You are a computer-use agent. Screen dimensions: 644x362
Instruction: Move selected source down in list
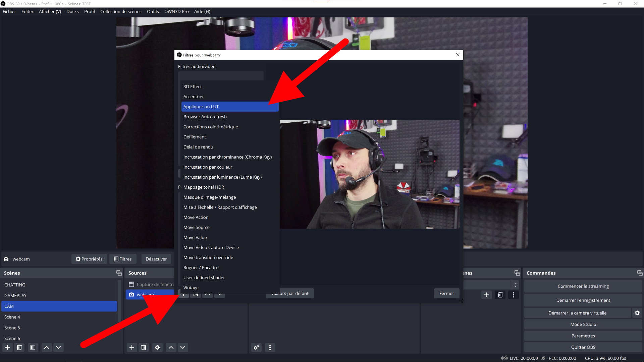[x=183, y=348]
